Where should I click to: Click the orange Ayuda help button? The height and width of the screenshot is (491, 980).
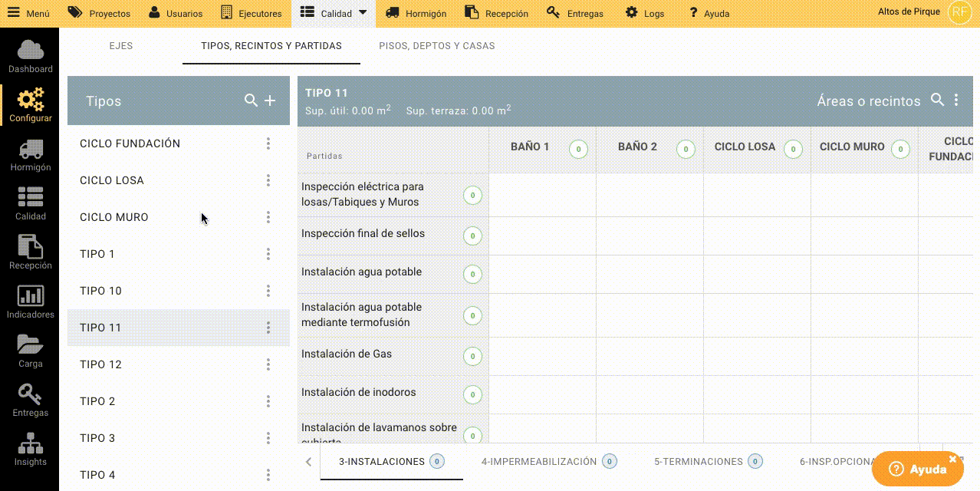[x=917, y=469]
